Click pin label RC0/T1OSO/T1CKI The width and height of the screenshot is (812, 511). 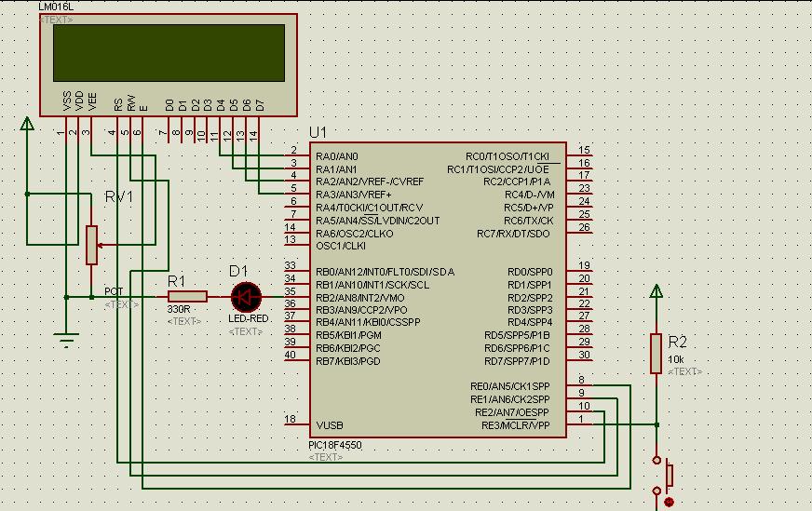click(507, 156)
